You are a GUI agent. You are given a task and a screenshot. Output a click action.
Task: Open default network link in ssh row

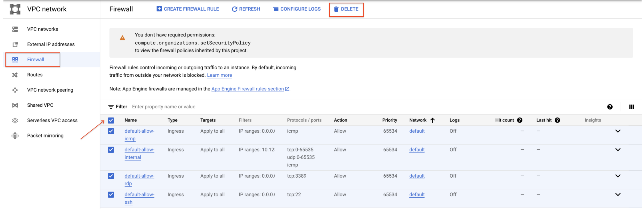417,194
